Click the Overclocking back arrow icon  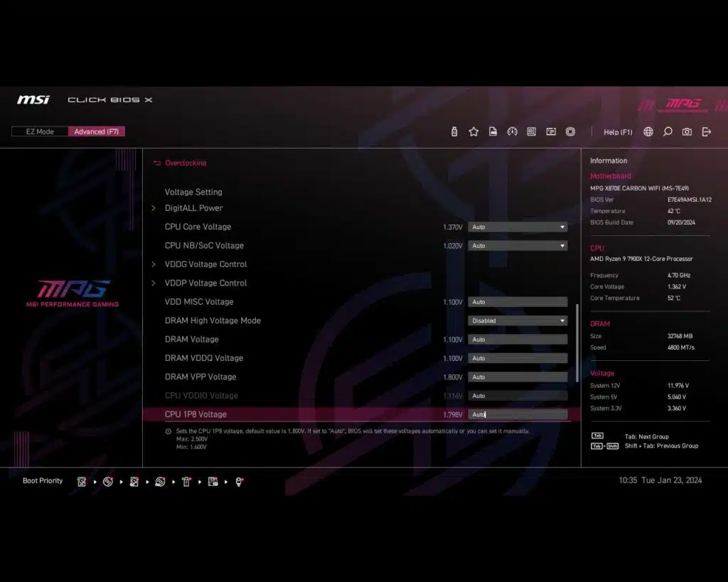click(157, 163)
